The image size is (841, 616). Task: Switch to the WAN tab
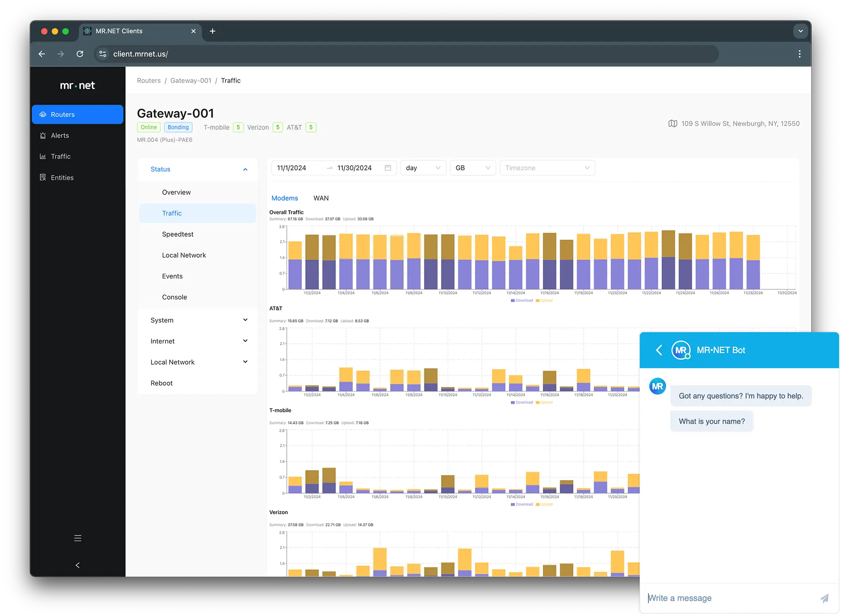tap(321, 198)
